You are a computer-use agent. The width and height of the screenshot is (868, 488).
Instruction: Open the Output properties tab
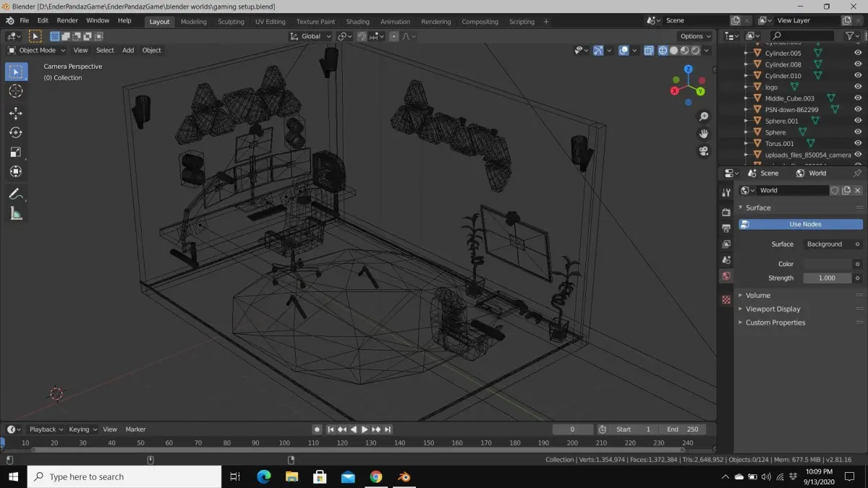726,228
